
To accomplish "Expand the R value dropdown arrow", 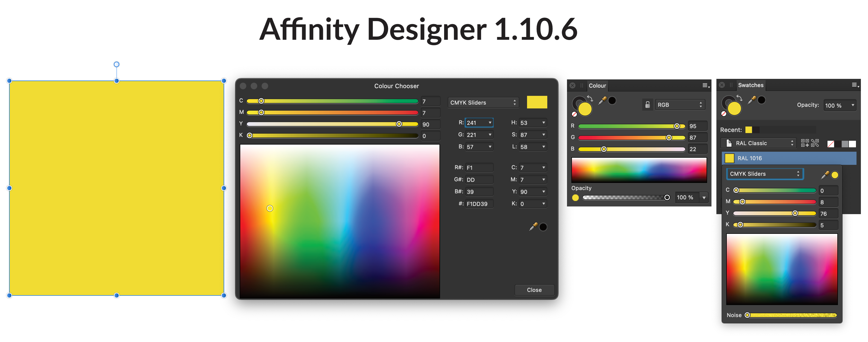I will pyautogui.click(x=490, y=123).
